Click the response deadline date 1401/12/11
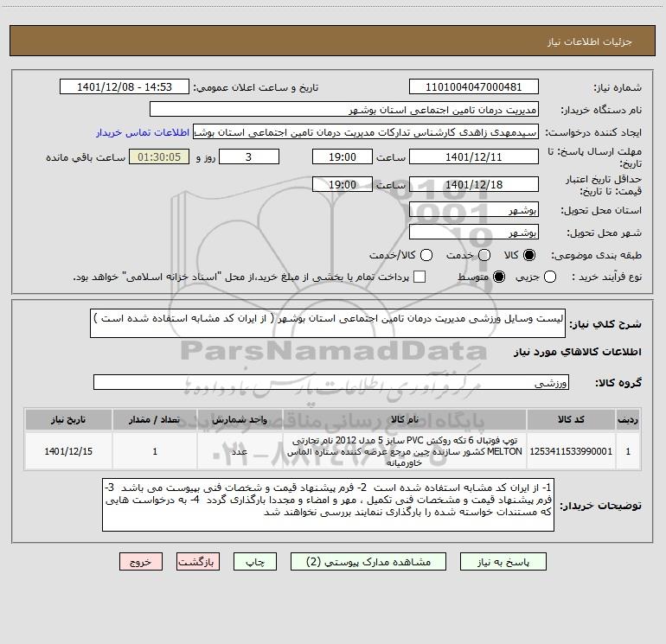Screen dimensions: 666x644 [474, 156]
